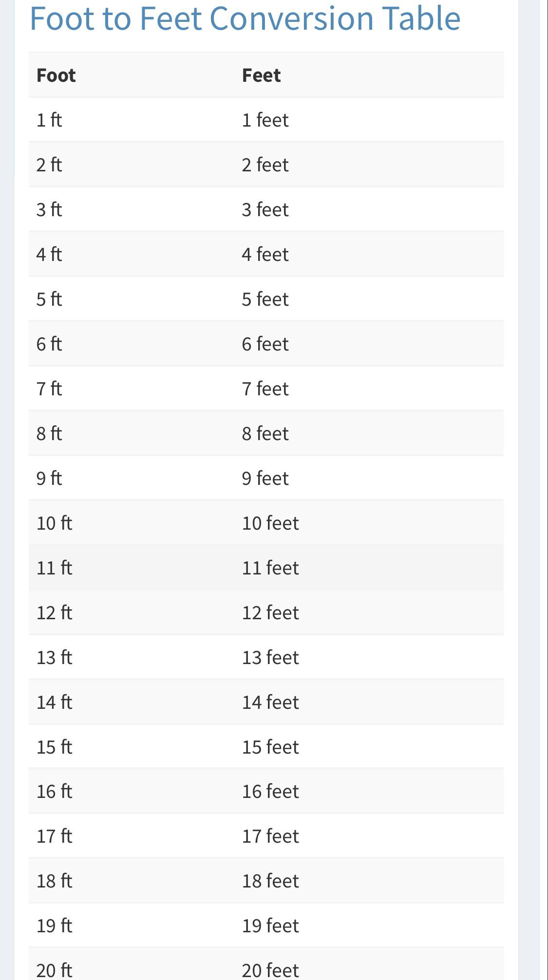The width and height of the screenshot is (548, 980).
Task: Tap the 6 feet value
Action: point(265,344)
